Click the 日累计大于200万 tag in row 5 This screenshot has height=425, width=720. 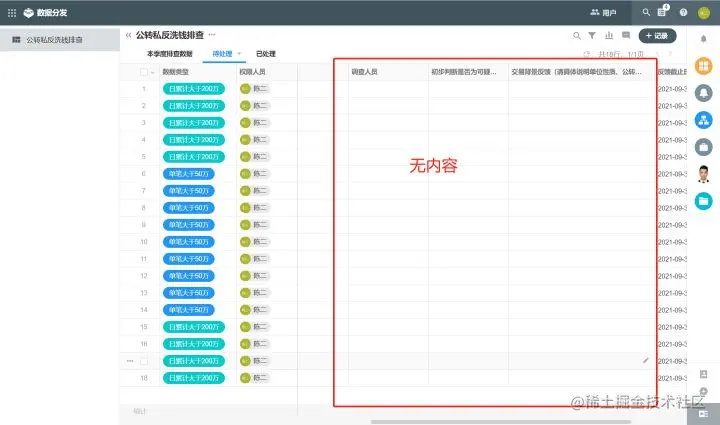tap(194, 157)
